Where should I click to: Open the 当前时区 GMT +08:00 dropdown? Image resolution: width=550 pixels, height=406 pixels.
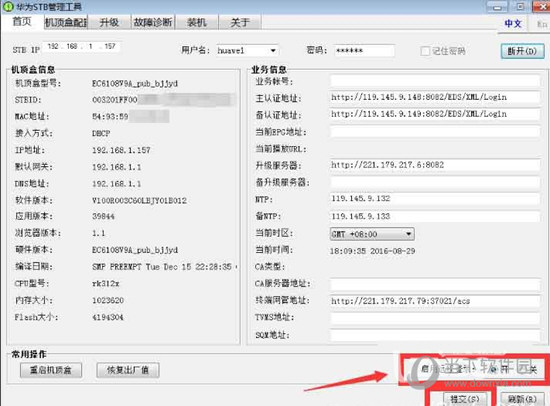tap(372, 234)
